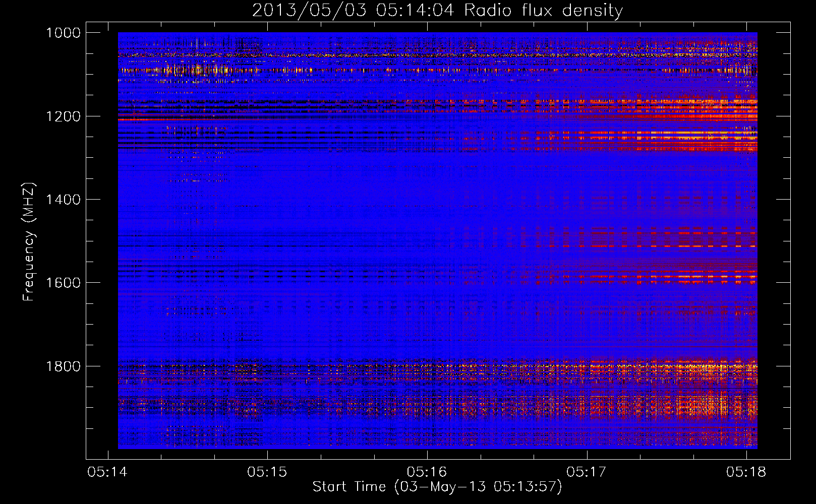
Task: Click the 05:18 time tick label
Action: 746,472
